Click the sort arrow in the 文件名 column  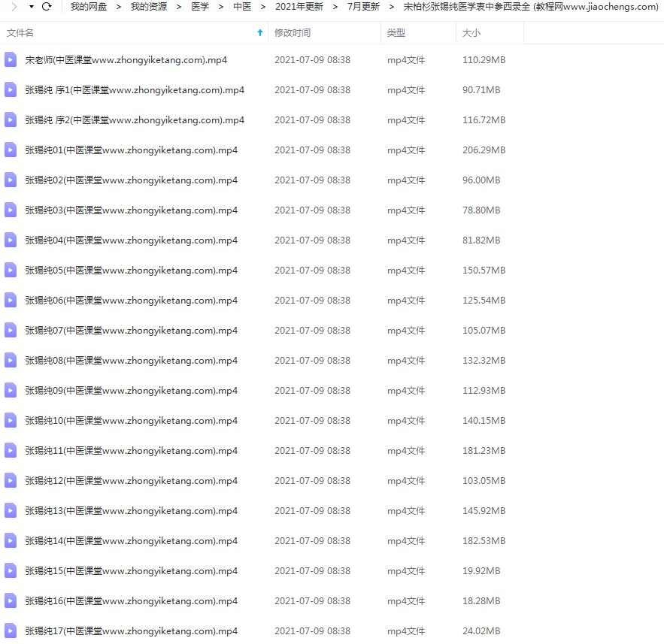[x=260, y=32]
